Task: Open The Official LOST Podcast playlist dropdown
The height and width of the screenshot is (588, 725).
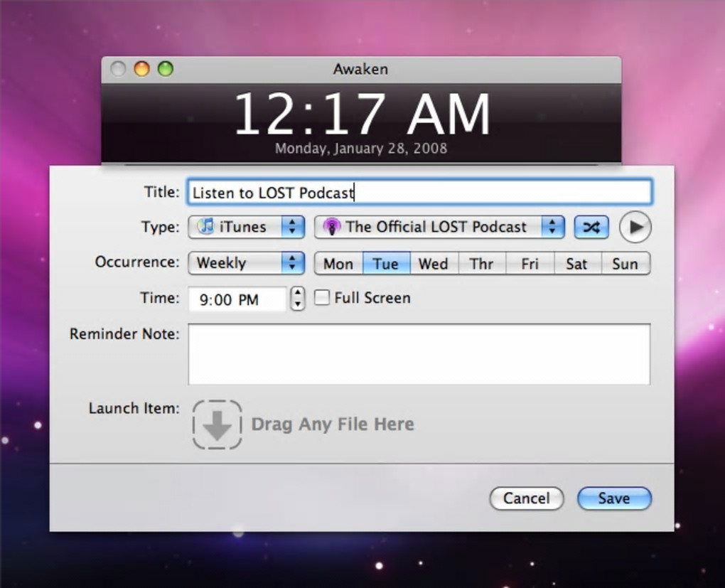Action: pyautogui.click(x=439, y=227)
